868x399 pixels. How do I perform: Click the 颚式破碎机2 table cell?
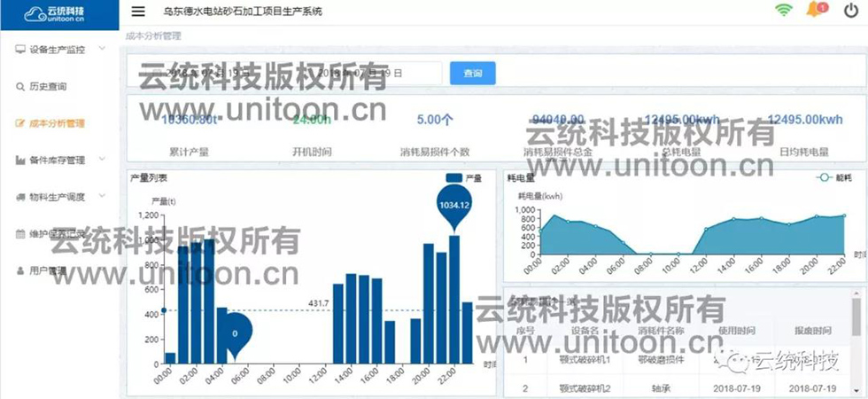[x=585, y=388]
